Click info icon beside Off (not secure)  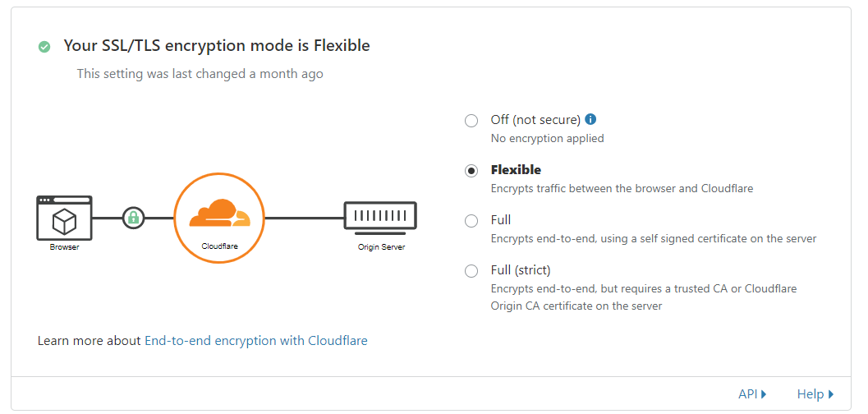point(590,119)
